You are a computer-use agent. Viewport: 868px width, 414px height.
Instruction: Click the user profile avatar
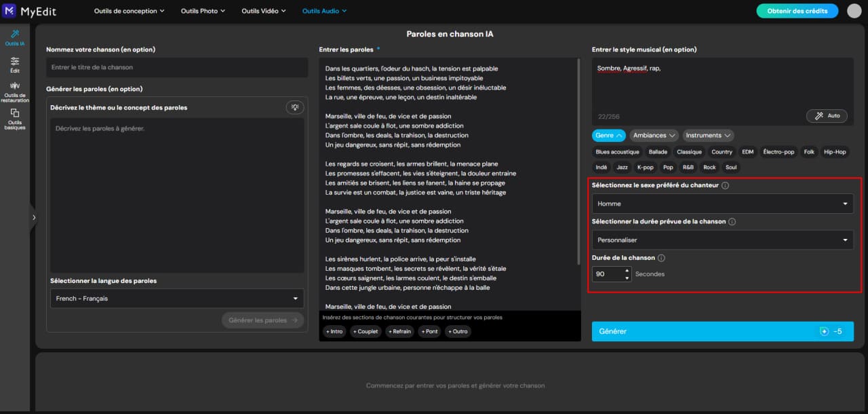click(854, 11)
